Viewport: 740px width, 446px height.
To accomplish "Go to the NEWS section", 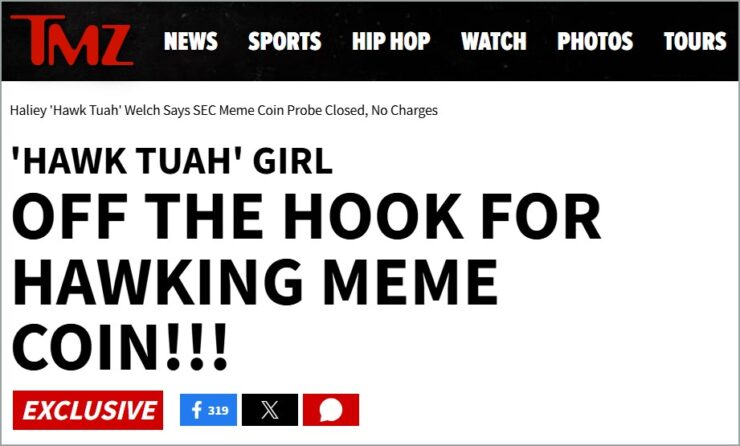I will [191, 41].
